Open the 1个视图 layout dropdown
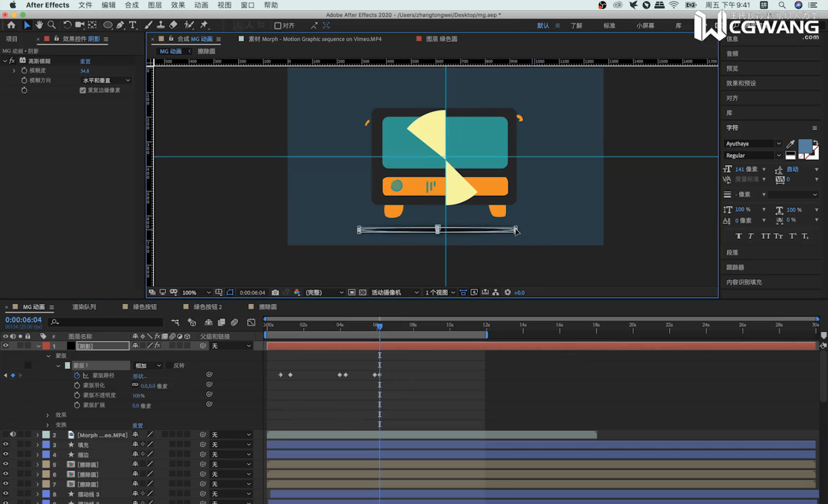 (440, 292)
